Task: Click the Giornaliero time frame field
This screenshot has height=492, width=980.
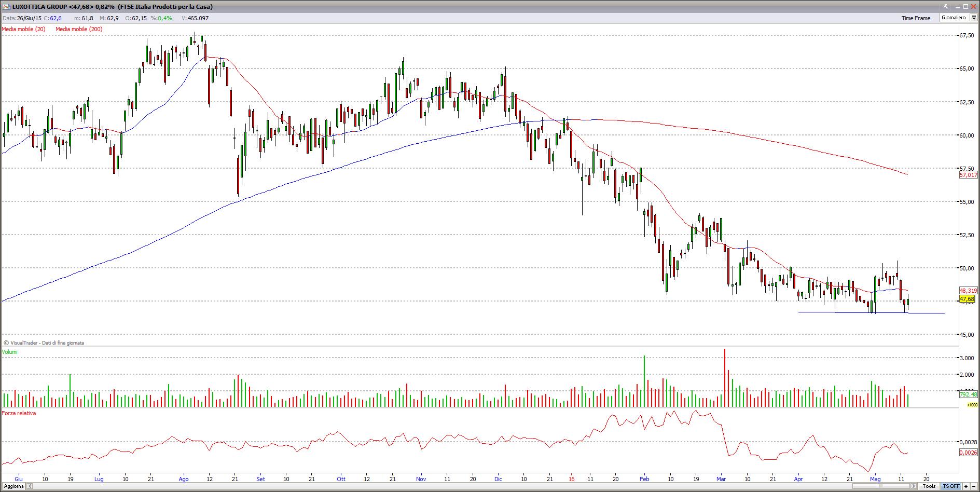Action: click(x=954, y=18)
